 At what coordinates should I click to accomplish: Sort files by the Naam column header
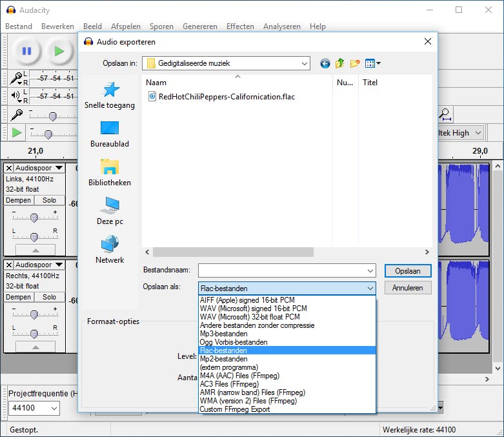(237, 83)
